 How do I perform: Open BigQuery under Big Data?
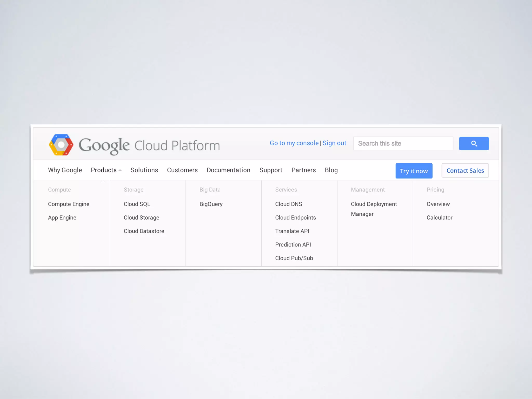(211, 204)
